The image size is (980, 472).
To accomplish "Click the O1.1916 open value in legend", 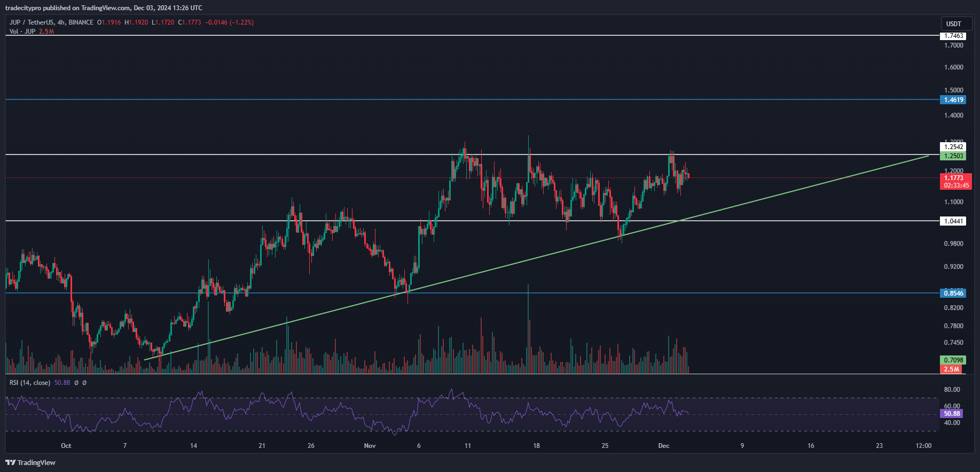I will 109,22.
